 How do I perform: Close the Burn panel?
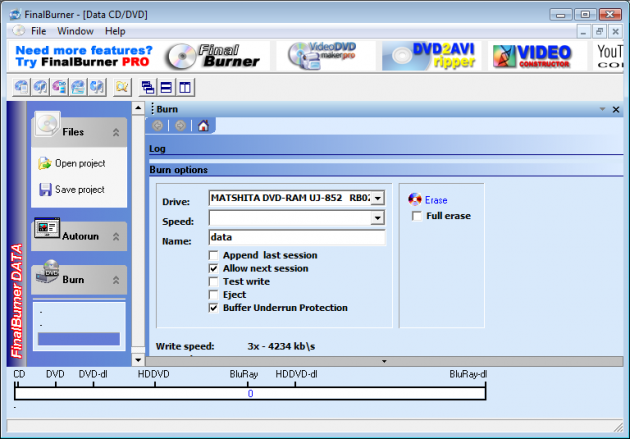[x=616, y=109]
